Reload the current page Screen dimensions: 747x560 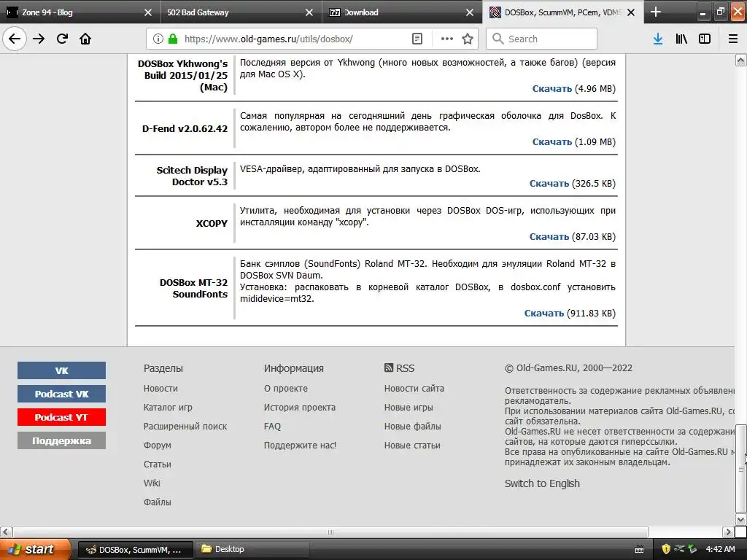tap(62, 39)
